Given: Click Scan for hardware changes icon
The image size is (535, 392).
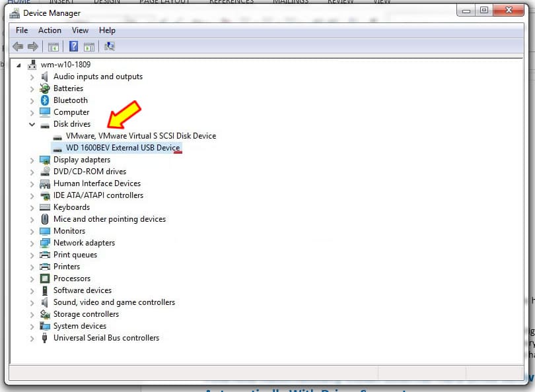Looking at the screenshot, I should coord(110,47).
